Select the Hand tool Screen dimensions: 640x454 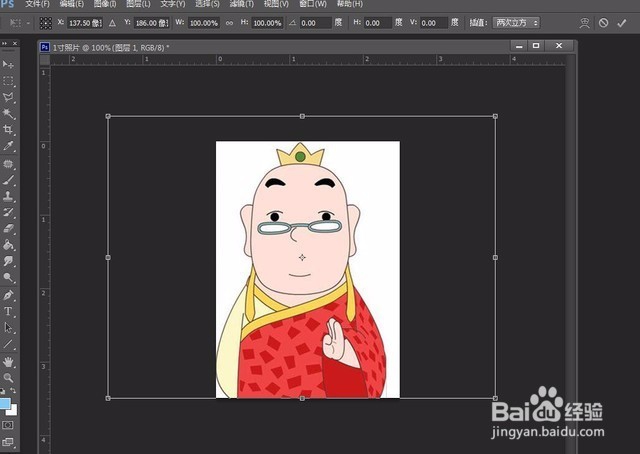(x=8, y=362)
